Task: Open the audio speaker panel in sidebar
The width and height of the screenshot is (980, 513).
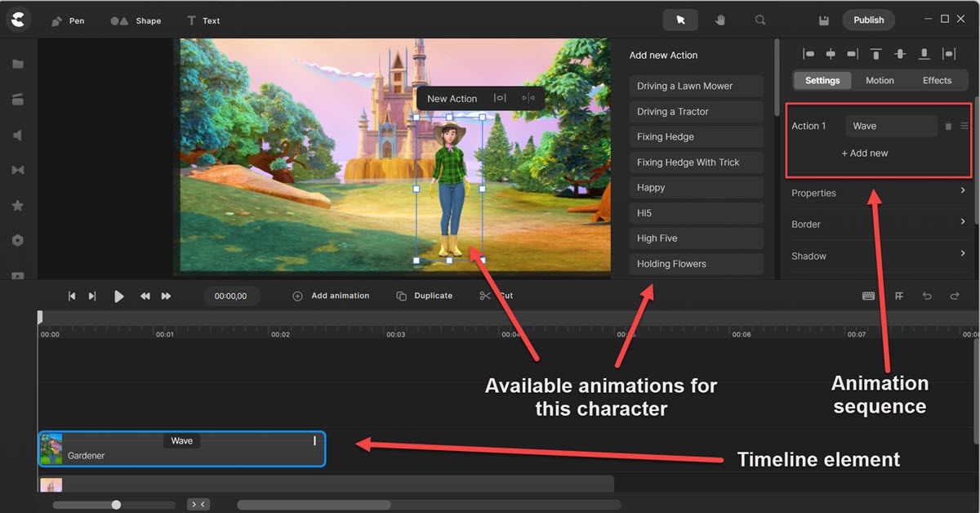Action: (18, 135)
